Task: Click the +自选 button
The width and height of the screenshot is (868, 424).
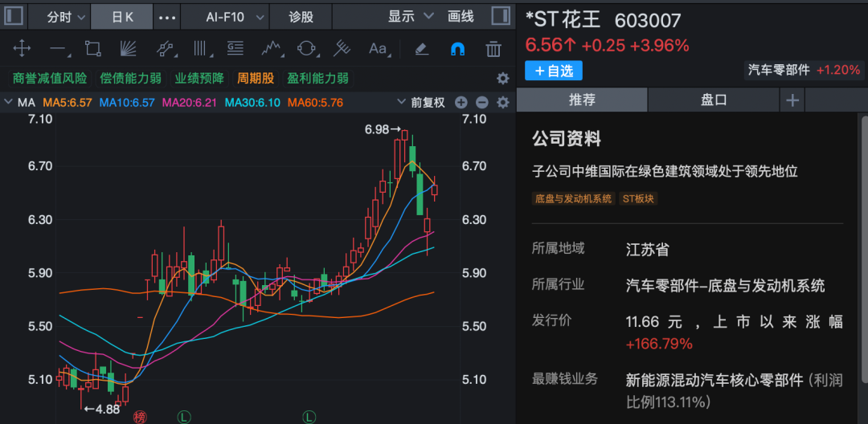Action: (553, 71)
